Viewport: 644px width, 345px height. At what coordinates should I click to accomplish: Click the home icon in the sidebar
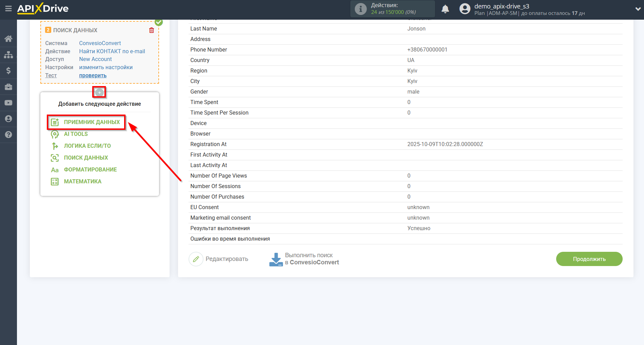(8, 39)
